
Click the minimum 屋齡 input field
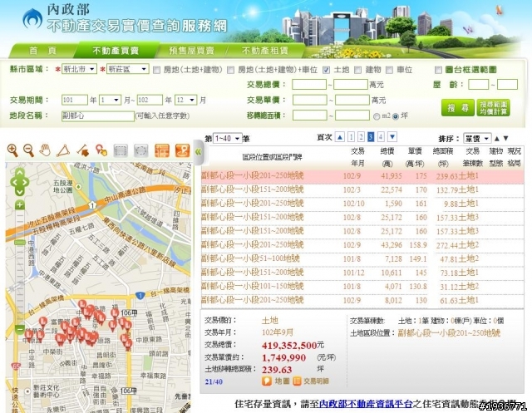click(x=479, y=85)
